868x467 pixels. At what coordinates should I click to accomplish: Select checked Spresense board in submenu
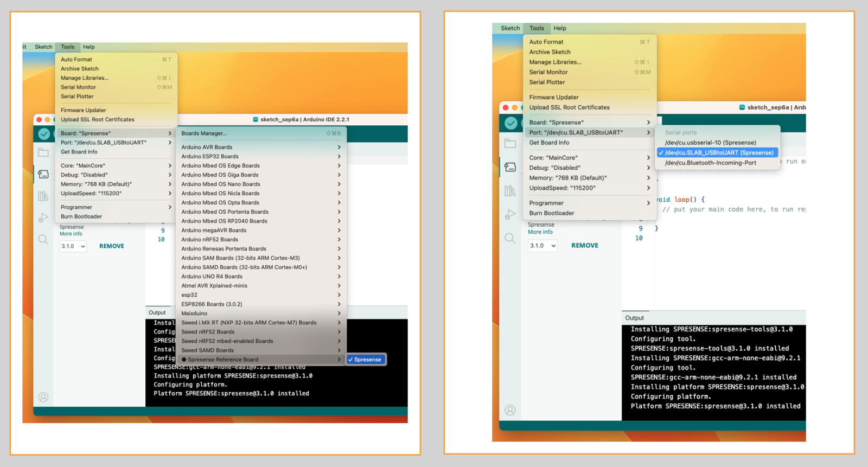(366, 360)
